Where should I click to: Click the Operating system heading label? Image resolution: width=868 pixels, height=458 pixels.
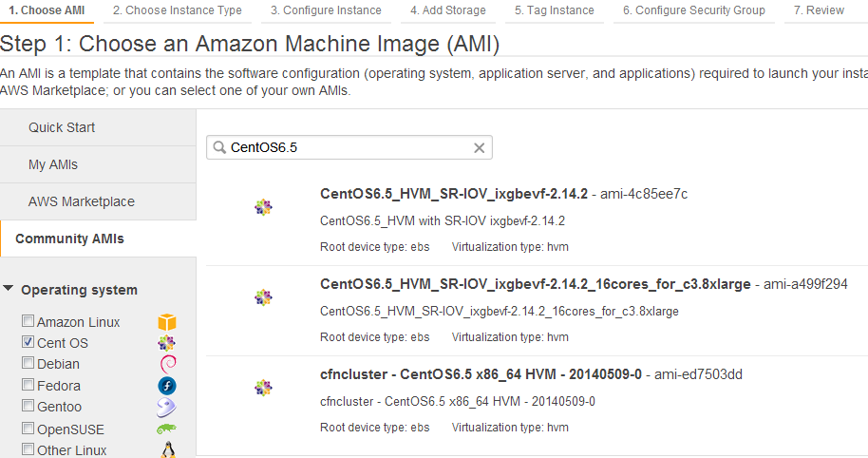pos(79,290)
